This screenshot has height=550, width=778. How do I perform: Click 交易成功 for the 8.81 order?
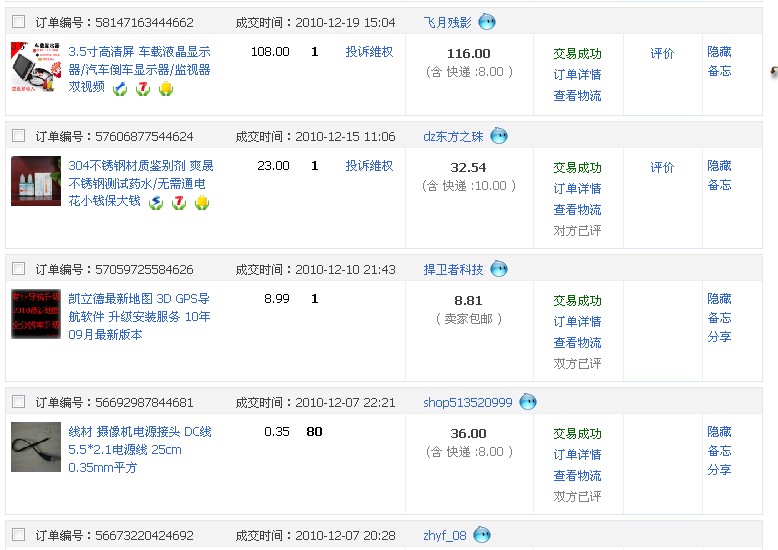(x=577, y=301)
